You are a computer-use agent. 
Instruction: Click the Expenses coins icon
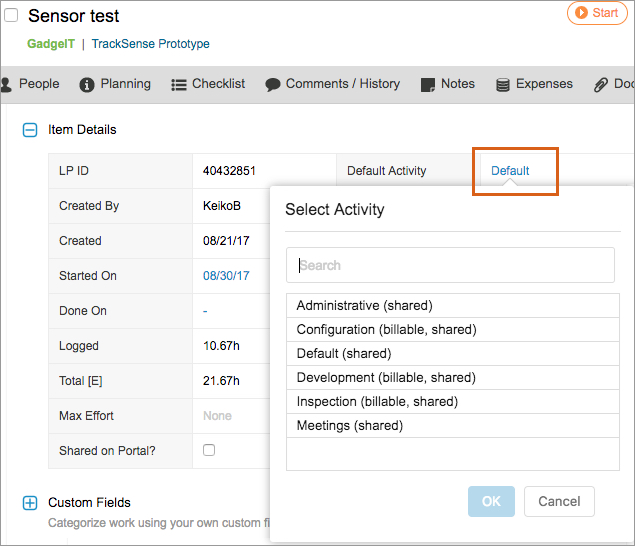click(503, 85)
